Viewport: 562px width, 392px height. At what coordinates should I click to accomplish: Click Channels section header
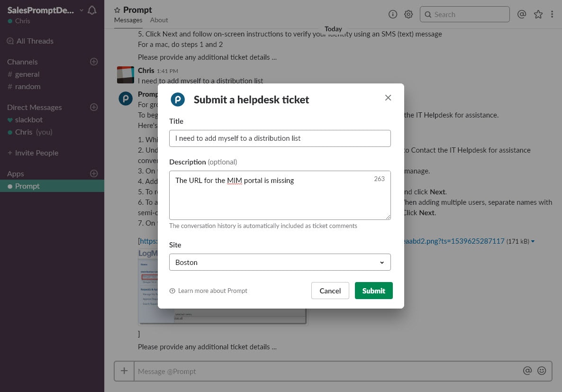[22, 62]
